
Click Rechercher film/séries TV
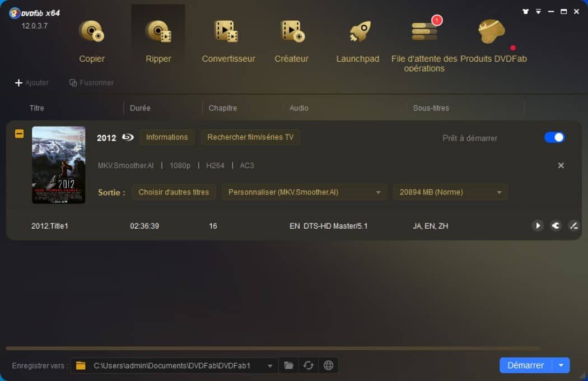(x=250, y=137)
